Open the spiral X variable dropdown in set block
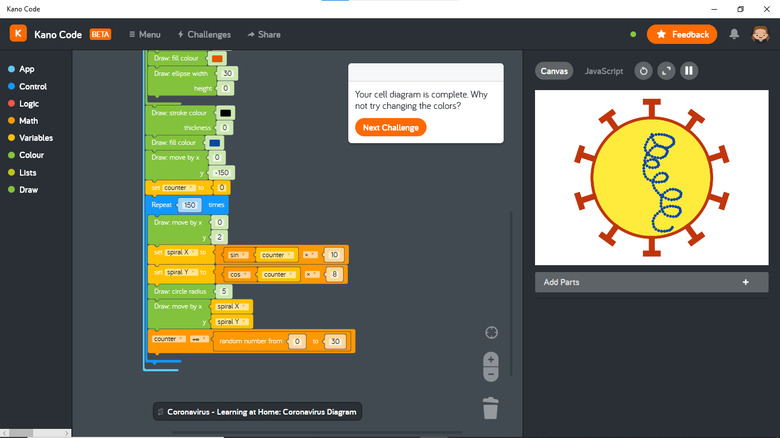This screenshot has height=438, width=780. coord(181,252)
